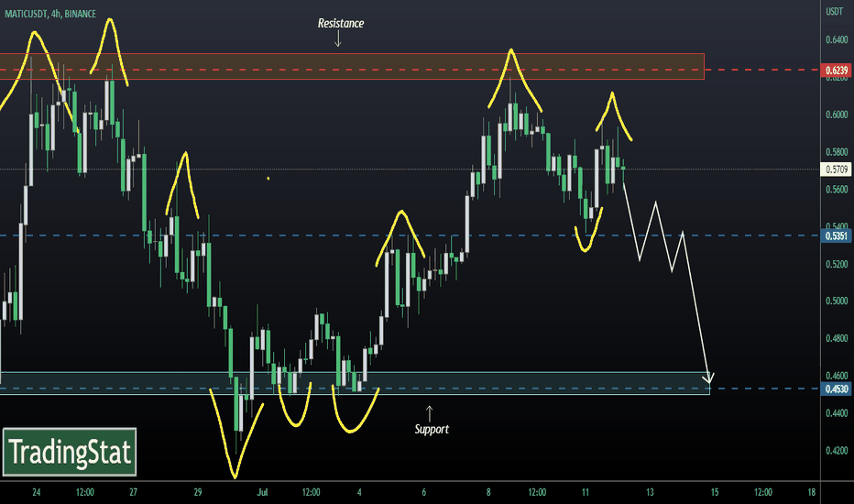
Task: Click the 0.5800 price axis value
Action: [x=837, y=152]
